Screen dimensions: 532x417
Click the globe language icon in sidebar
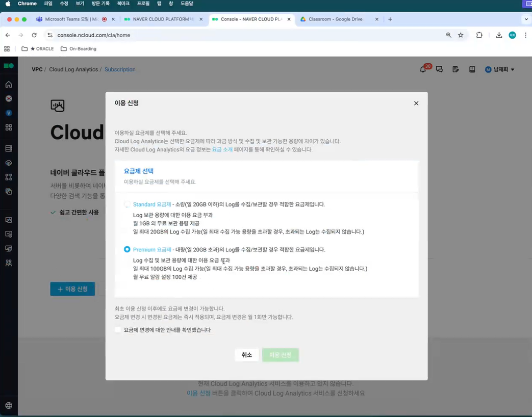9,405
